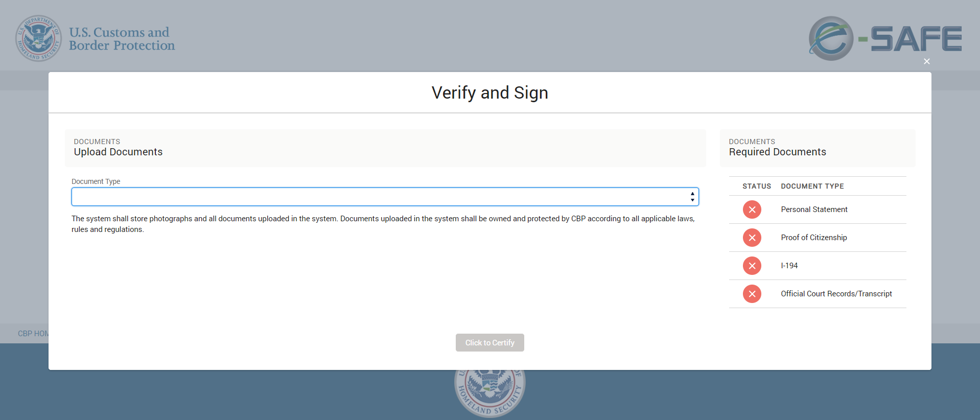Select Official Court Records/Transcript row label

836,294
